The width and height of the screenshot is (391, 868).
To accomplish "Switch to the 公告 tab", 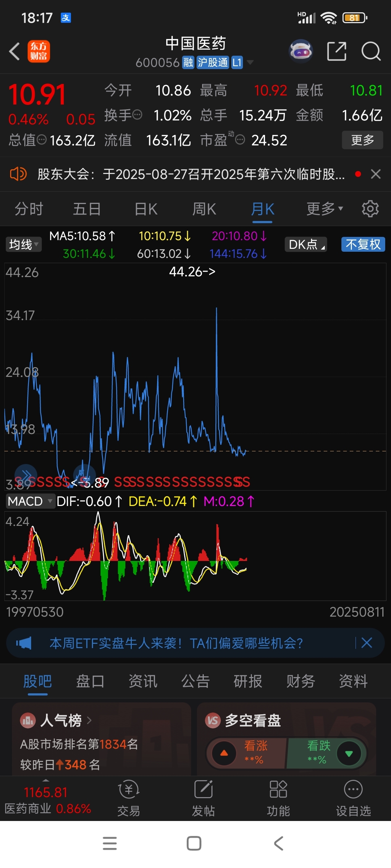I will 195,681.
